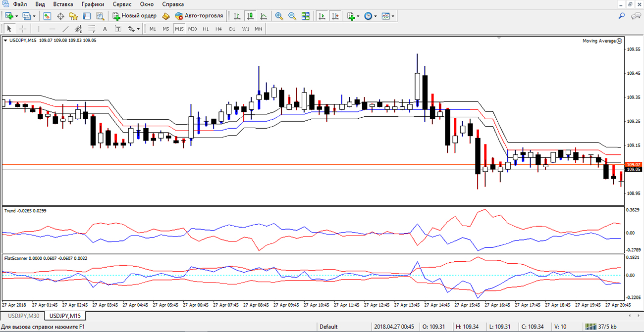644x332 pixels.
Task: Click the application icon beside Файл
Action: (5, 4)
